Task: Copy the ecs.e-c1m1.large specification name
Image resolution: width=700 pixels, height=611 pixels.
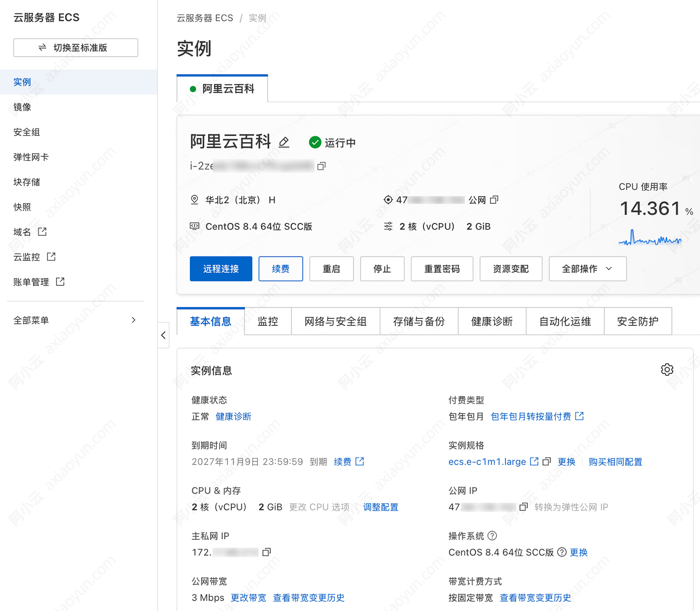Action: pyautogui.click(x=547, y=462)
